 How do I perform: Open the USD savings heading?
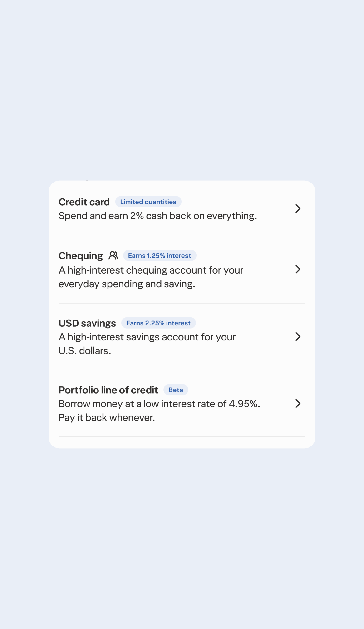pyautogui.click(x=87, y=323)
